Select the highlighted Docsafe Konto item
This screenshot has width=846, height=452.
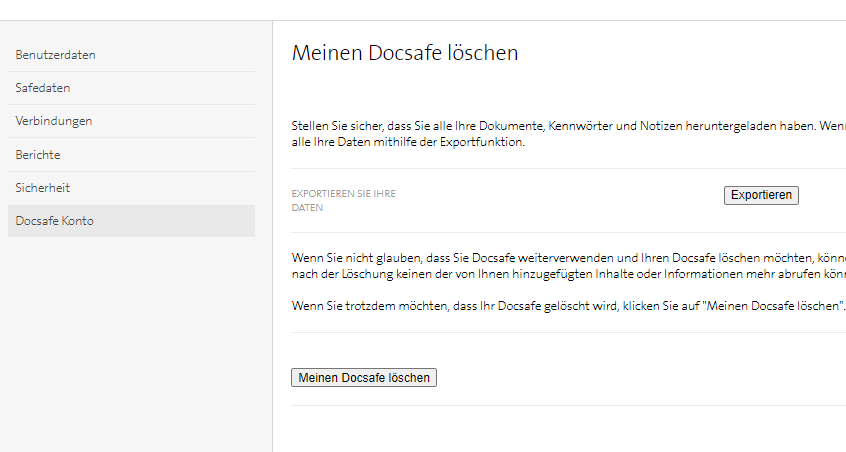55,221
